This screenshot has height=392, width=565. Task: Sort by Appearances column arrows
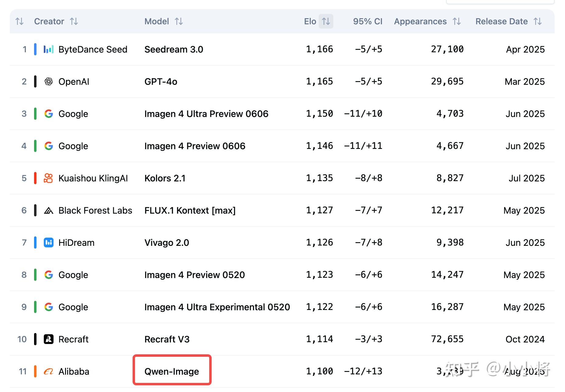(457, 22)
